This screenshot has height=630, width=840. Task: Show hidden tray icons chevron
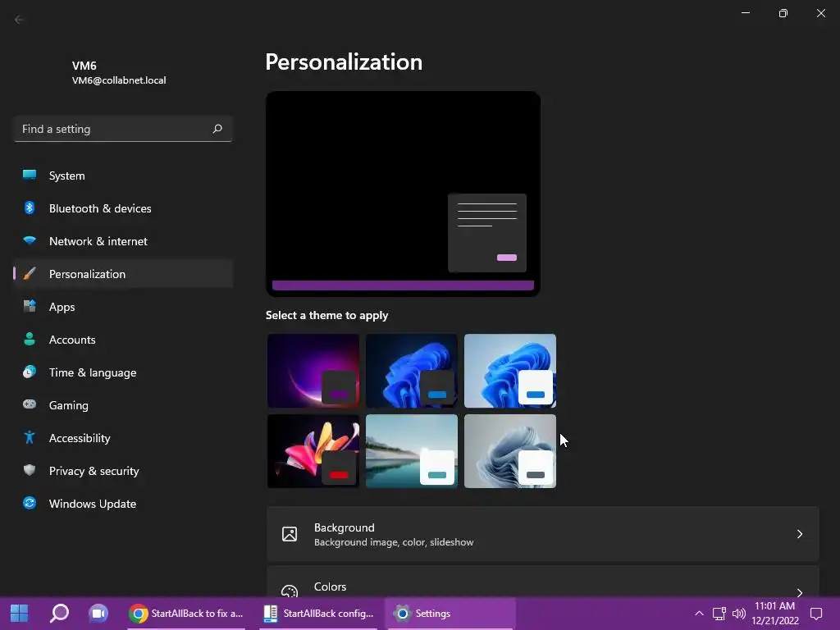coord(699,614)
